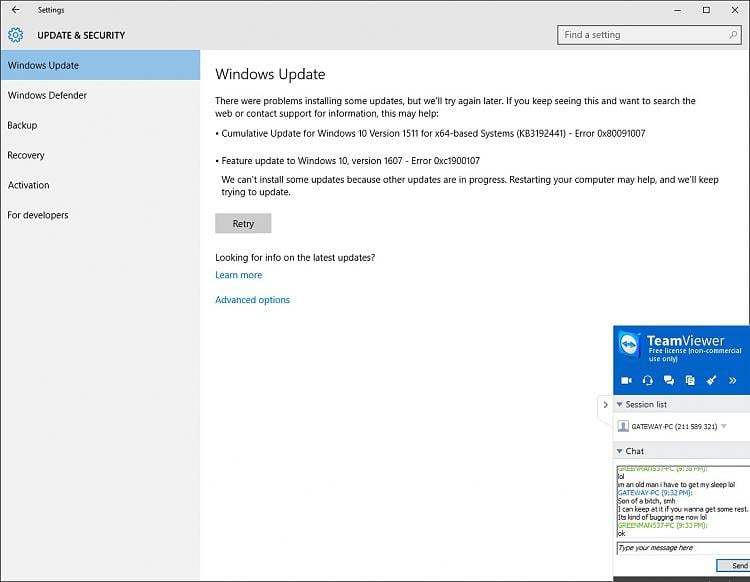Image resolution: width=750 pixels, height=582 pixels.
Task: Collapse the Chat section
Action: pyautogui.click(x=619, y=451)
